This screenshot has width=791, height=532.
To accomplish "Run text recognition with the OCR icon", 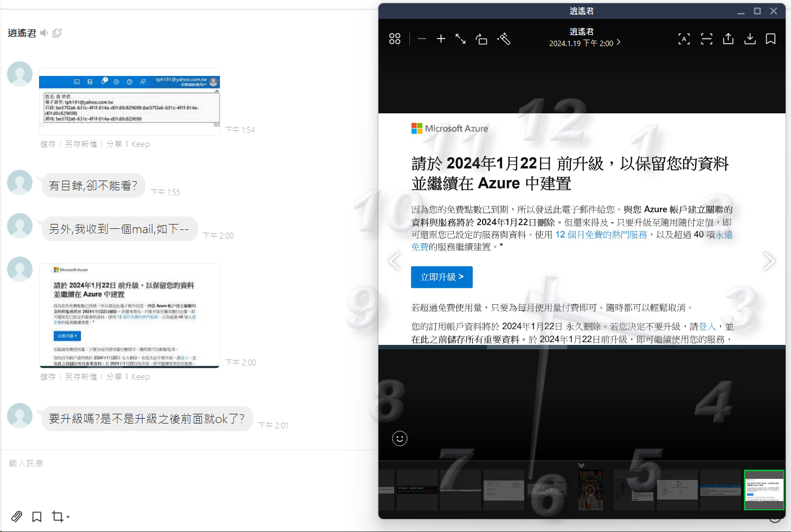I will pyautogui.click(x=684, y=39).
